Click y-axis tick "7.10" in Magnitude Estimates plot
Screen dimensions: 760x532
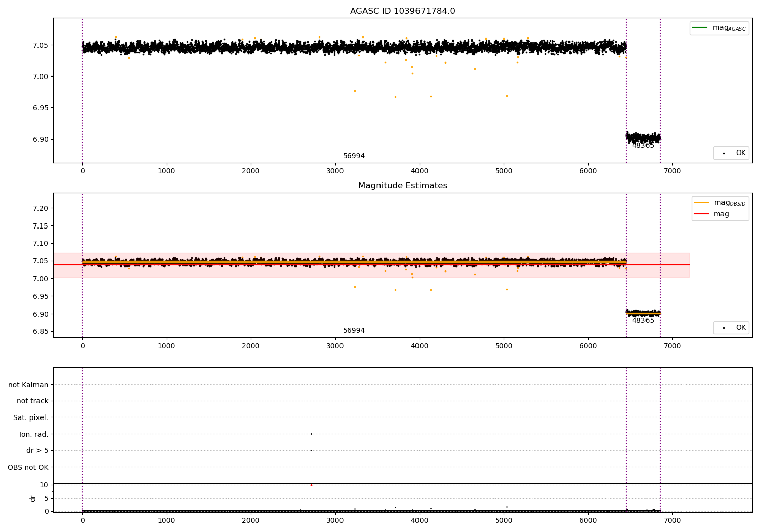[40, 244]
